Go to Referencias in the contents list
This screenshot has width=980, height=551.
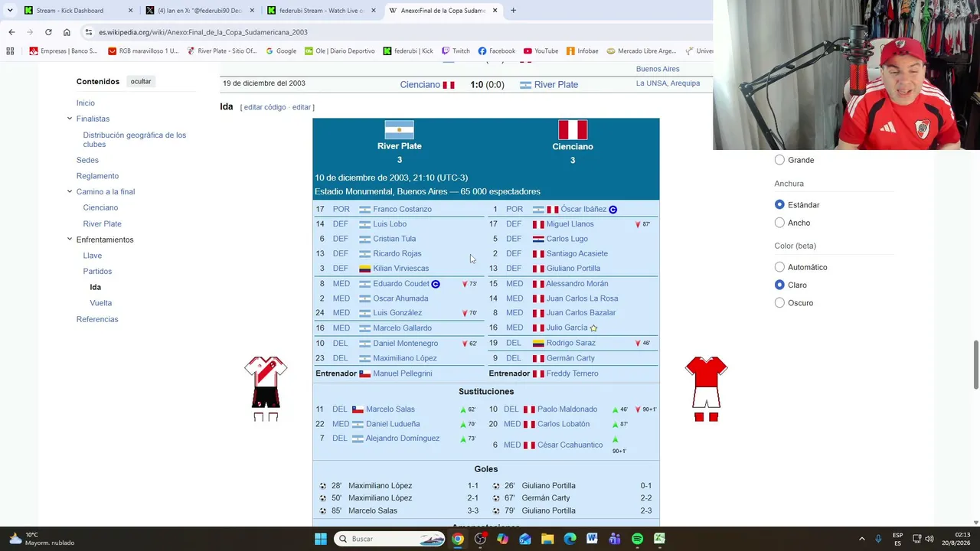point(97,319)
